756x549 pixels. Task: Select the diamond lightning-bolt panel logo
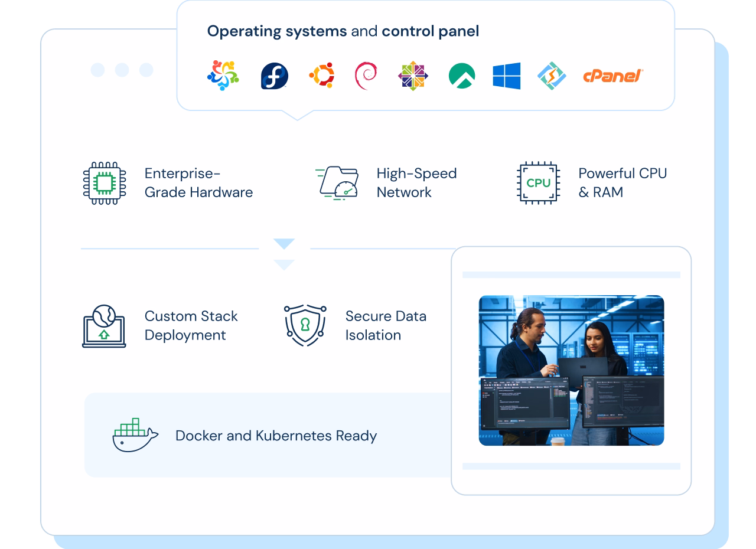tap(552, 76)
